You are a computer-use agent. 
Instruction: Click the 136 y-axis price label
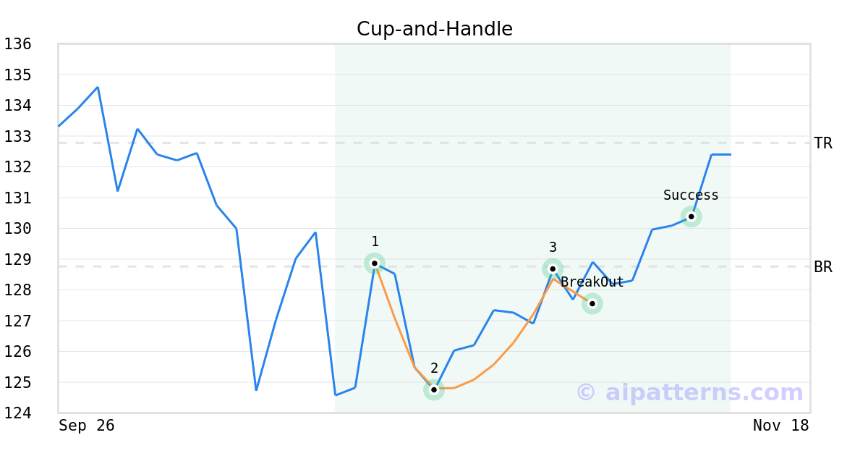(17, 44)
